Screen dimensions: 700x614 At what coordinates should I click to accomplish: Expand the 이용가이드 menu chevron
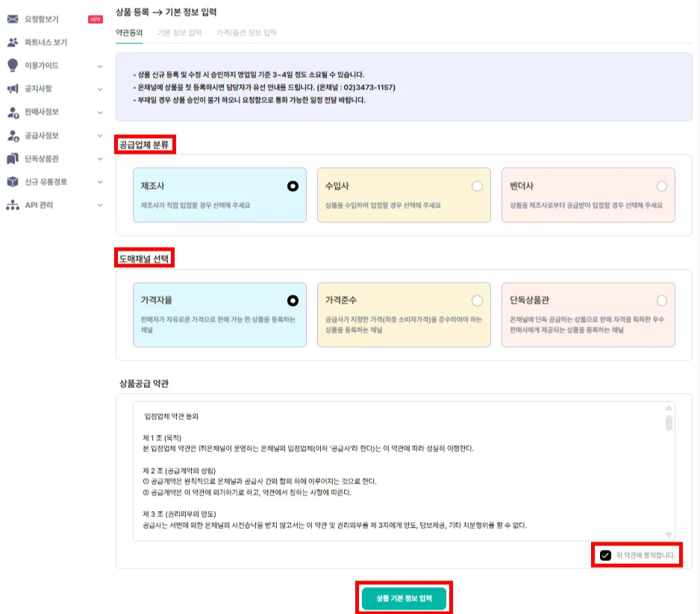coord(100,66)
